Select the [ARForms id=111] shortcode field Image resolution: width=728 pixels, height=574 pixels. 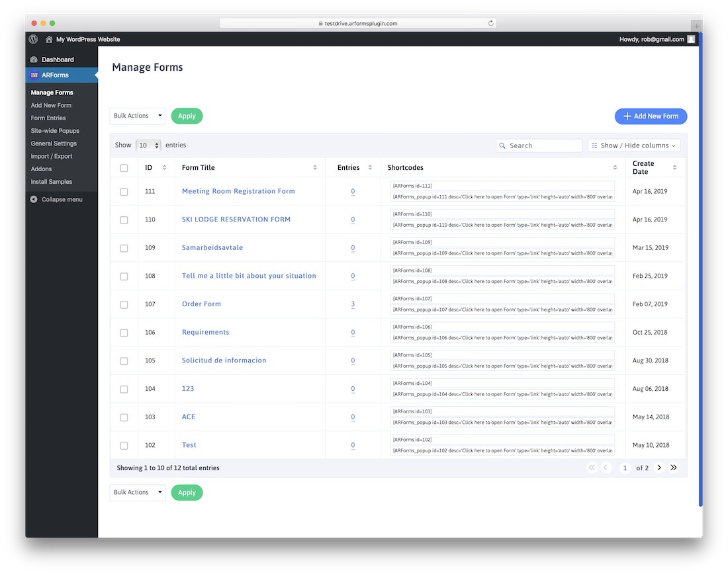click(502, 186)
